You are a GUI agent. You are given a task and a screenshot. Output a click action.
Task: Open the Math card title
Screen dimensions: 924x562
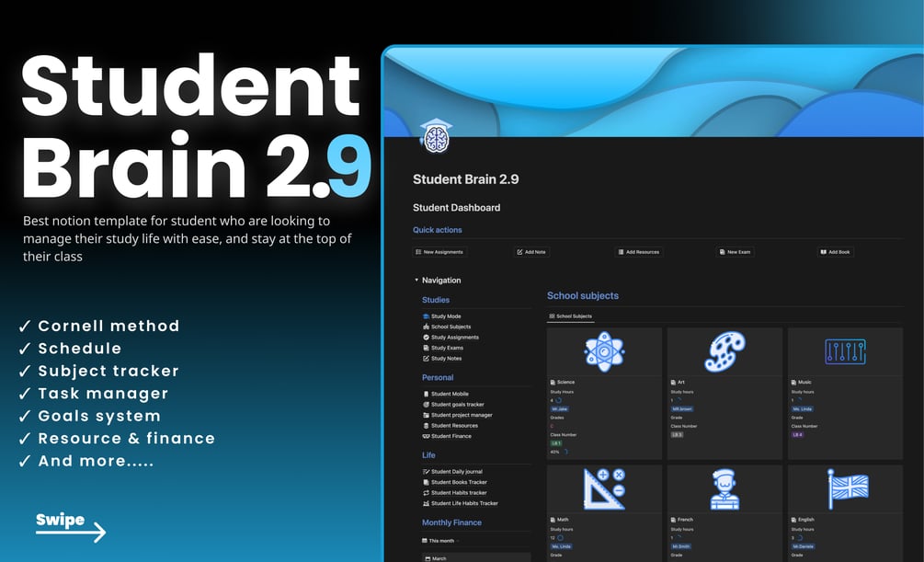563,520
